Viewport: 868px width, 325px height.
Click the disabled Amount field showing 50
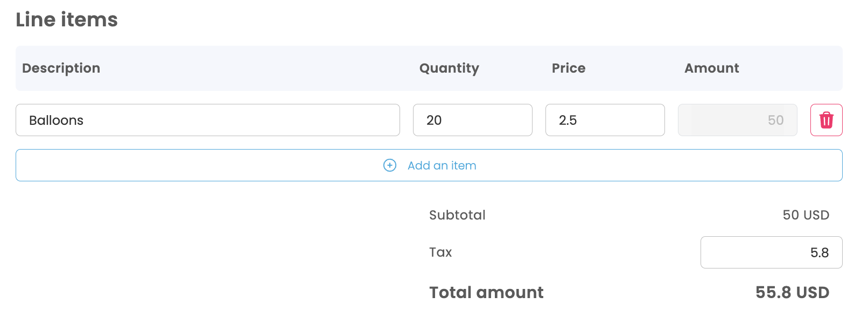(737, 120)
